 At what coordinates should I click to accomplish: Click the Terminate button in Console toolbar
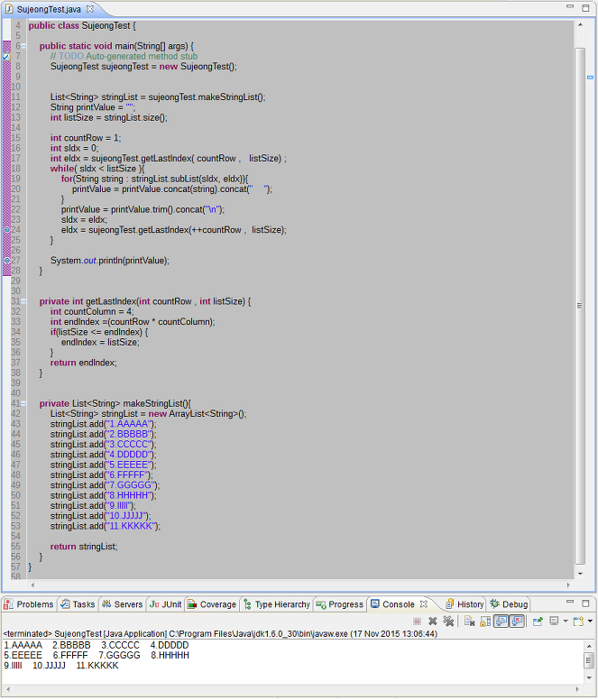click(418, 621)
